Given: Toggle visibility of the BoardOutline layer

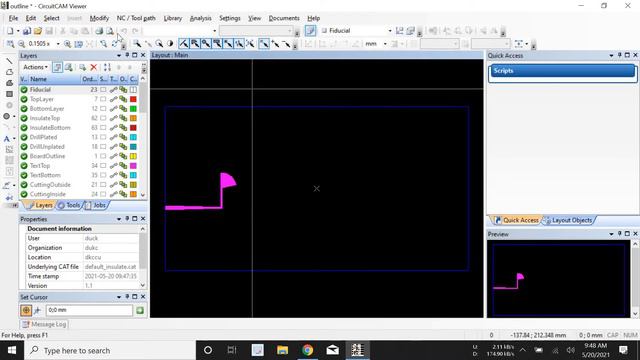Looking at the screenshot, I should click(x=24, y=156).
